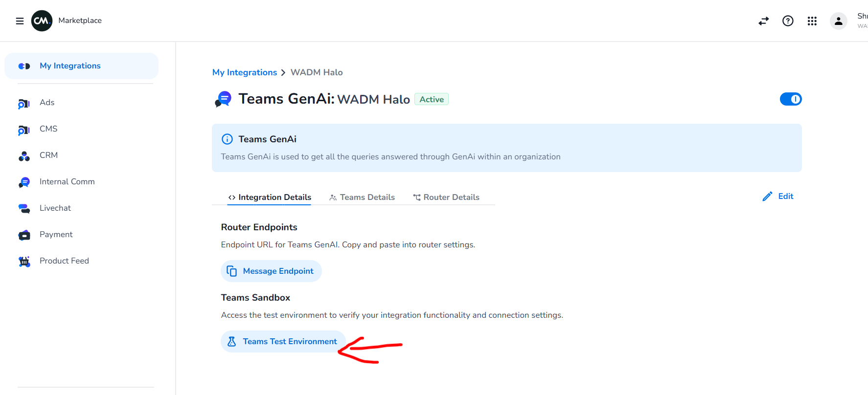The image size is (868, 395).
Task: Click the Router Endpoints heading
Action: click(259, 227)
